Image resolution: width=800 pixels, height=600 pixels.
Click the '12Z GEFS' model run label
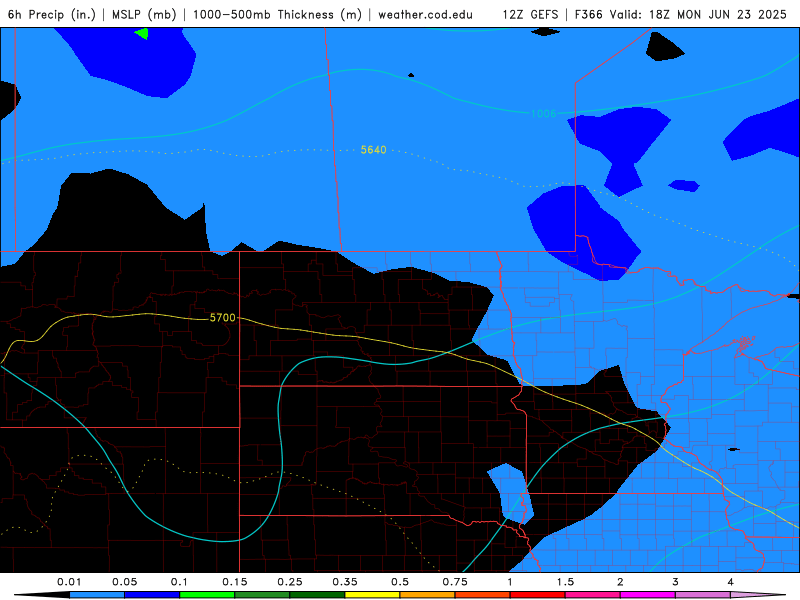(x=530, y=14)
